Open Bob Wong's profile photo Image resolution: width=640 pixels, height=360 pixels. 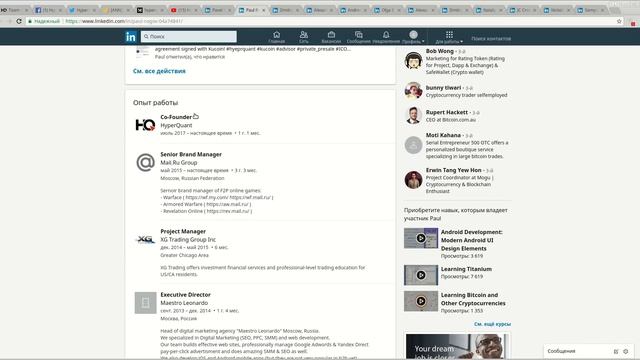(413, 60)
